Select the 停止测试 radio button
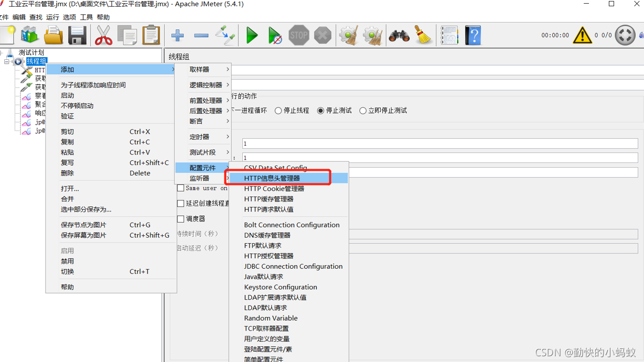This screenshot has height=362, width=644. [x=320, y=111]
